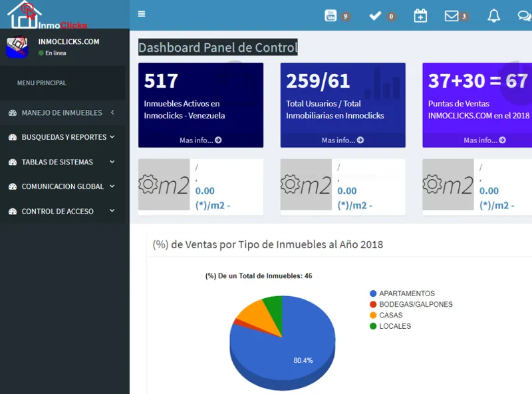Click red BODEGAS/GALPONES legend swatch
The image size is (532, 394).
click(x=373, y=304)
